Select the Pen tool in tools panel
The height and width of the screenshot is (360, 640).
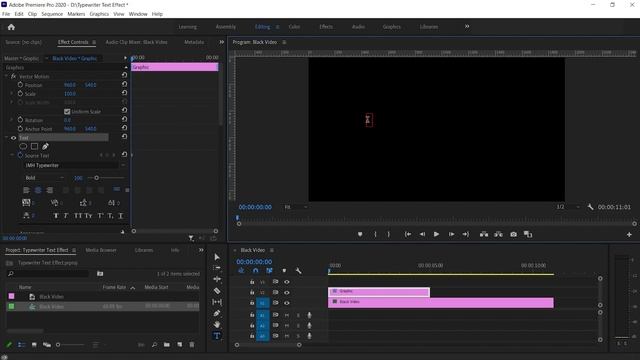pos(217,313)
